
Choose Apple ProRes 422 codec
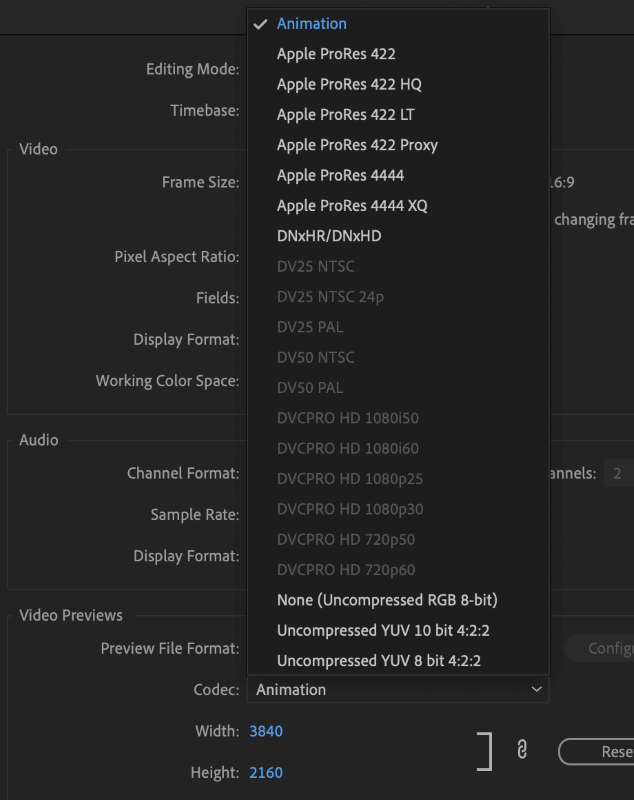(398, 54)
